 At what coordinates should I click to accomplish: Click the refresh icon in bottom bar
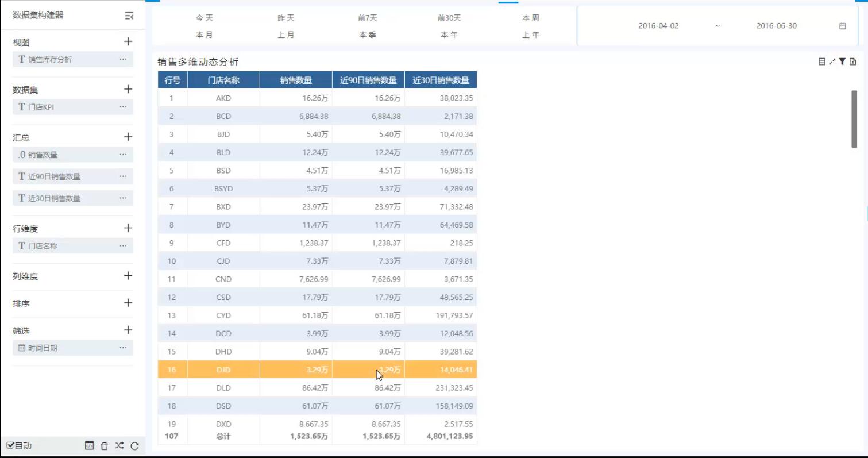[x=134, y=446]
